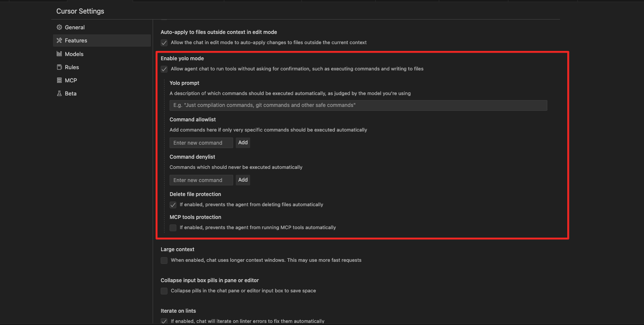The height and width of the screenshot is (325, 644).
Task: Enable MCP tools protection checkbox
Action: pos(173,228)
